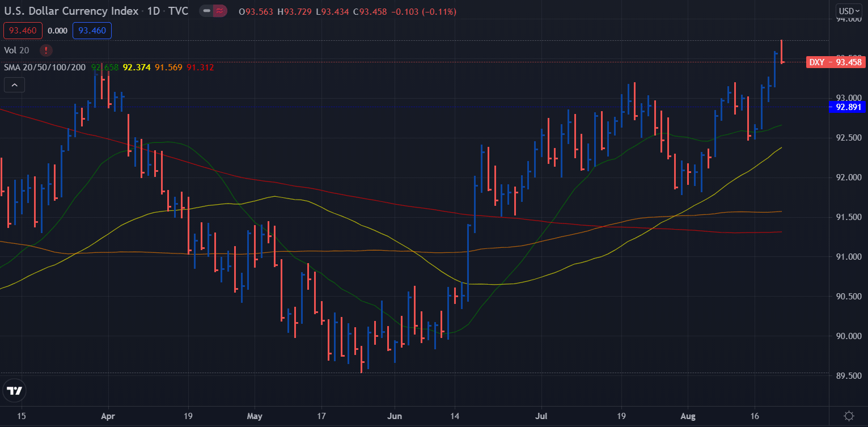The image size is (868, 427).
Task: Click the Jun date label on time axis
Action: click(395, 416)
